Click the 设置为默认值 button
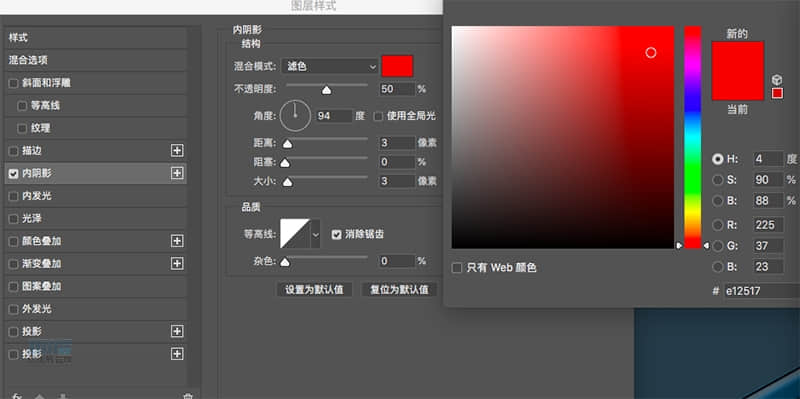This screenshot has width=800, height=399. (314, 290)
